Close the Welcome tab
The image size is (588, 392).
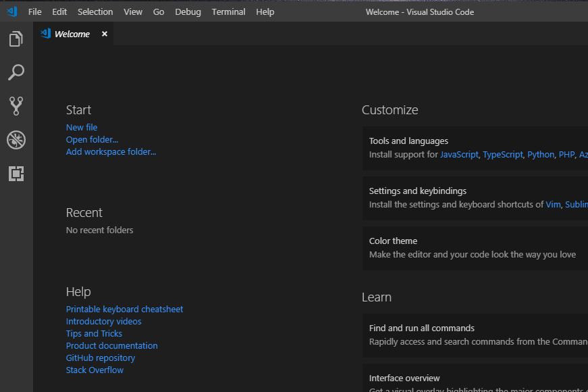click(x=105, y=34)
